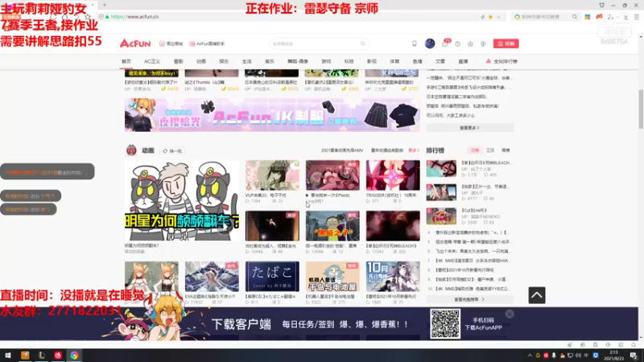Click the browser search box beside address bar

pyautogui.click(x=546, y=17)
